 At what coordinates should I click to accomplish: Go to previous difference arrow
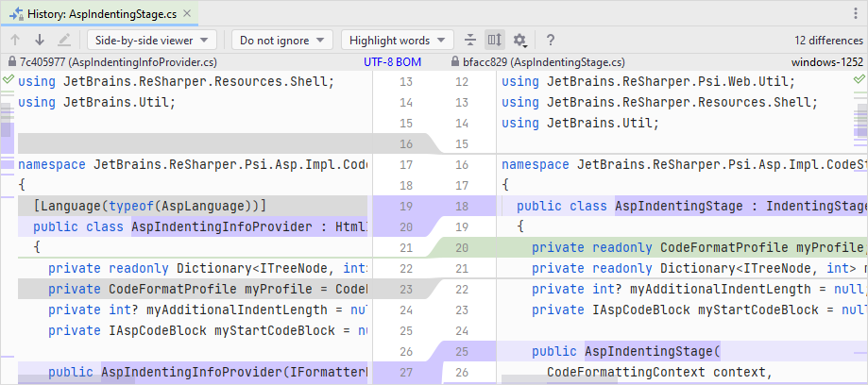coord(15,40)
